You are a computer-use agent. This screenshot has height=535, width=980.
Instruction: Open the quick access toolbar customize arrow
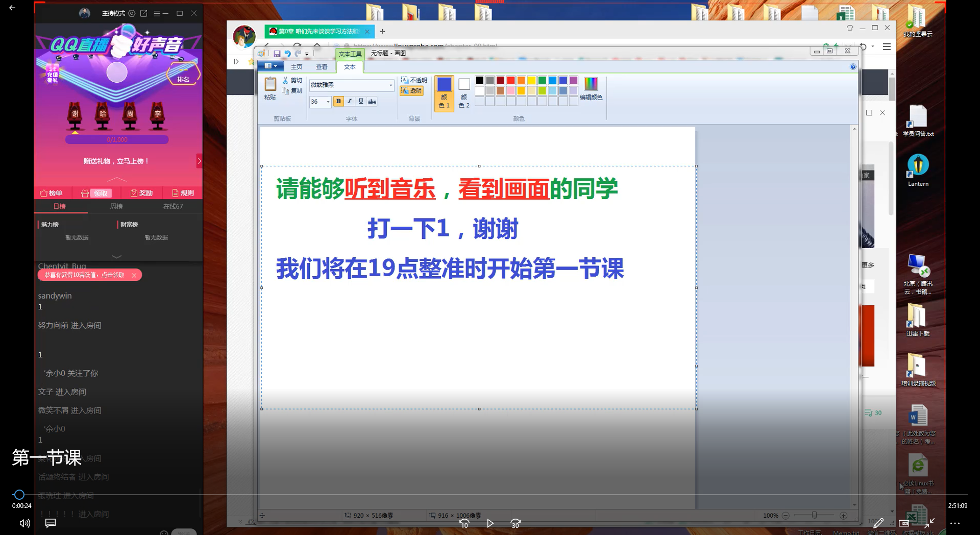(x=307, y=54)
